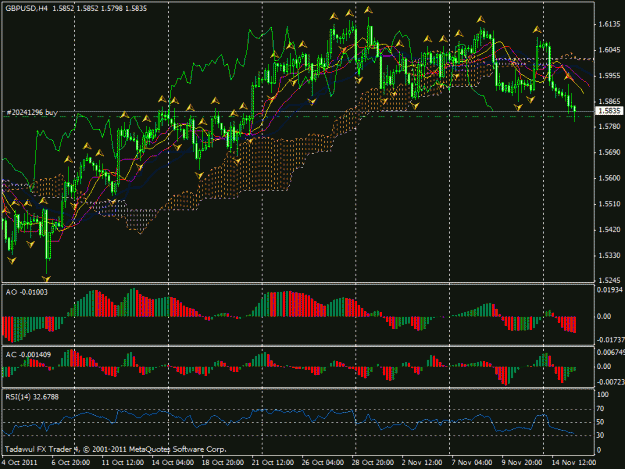Click the 1.5600 price scale value
This screenshot has height=469, width=625.
[x=609, y=179]
